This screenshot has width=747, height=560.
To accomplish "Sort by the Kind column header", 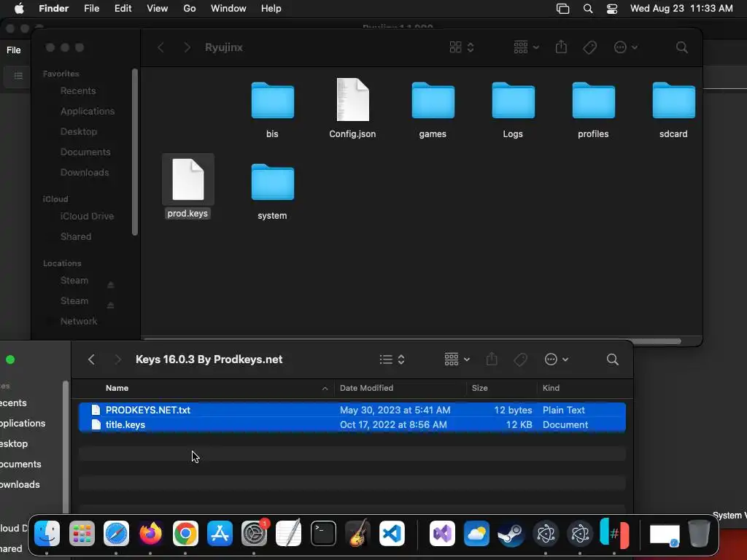I will coord(584,388).
